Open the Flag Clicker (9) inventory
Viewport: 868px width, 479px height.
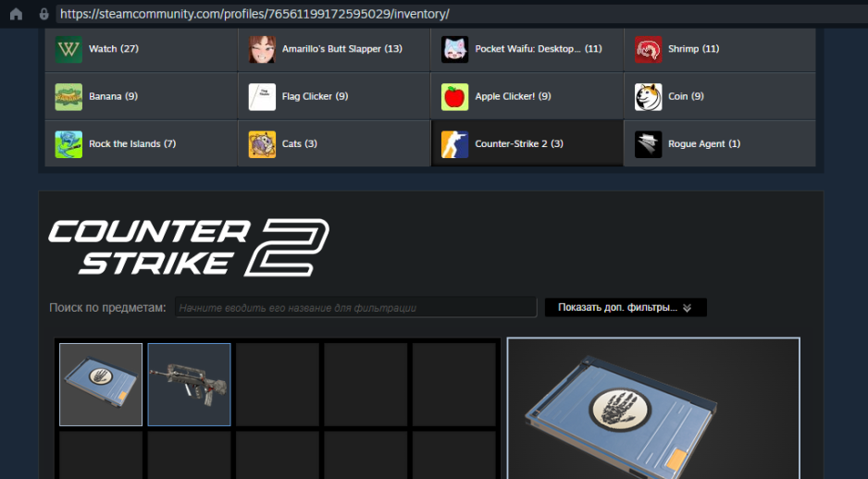334,96
